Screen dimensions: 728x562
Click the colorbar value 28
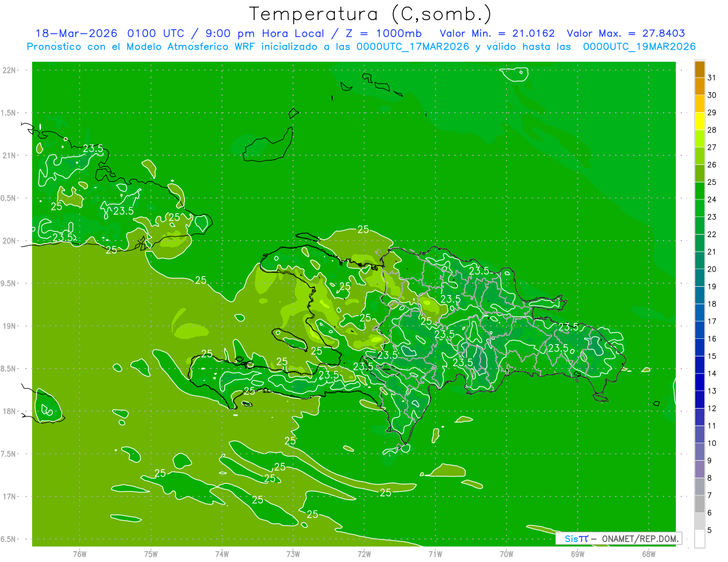click(x=712, y=130)
